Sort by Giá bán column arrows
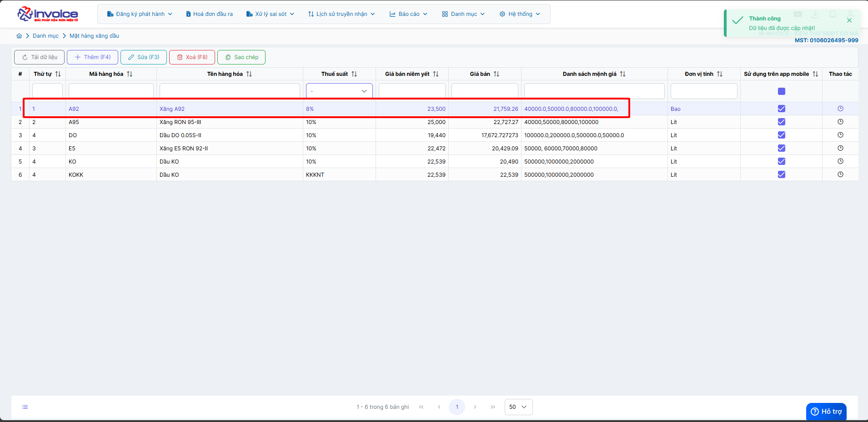The image size is (868, 422). (497, 74)
